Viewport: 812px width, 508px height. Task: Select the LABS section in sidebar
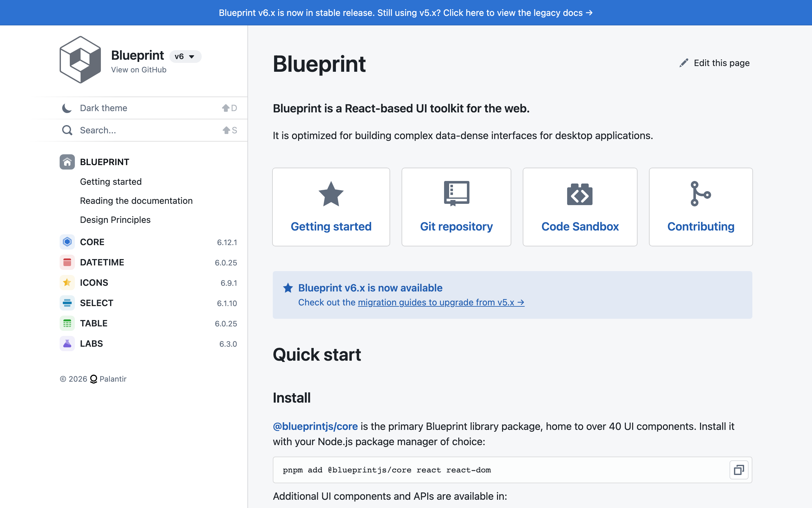pos(148,344)
